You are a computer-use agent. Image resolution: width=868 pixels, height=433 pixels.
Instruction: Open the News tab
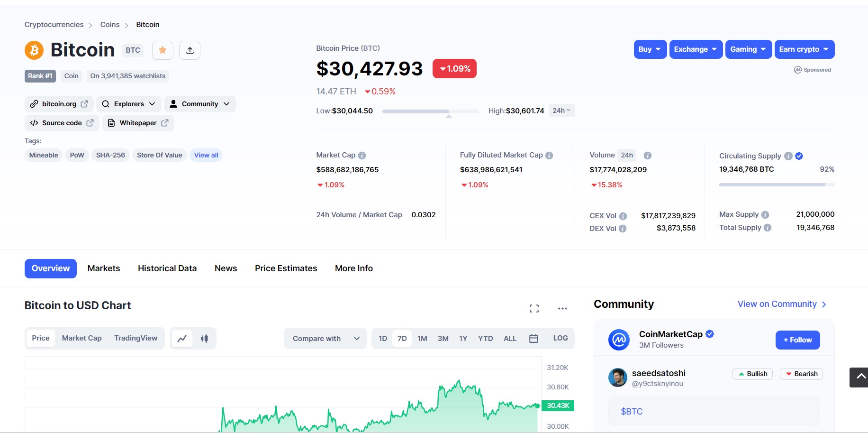(226, 268)
